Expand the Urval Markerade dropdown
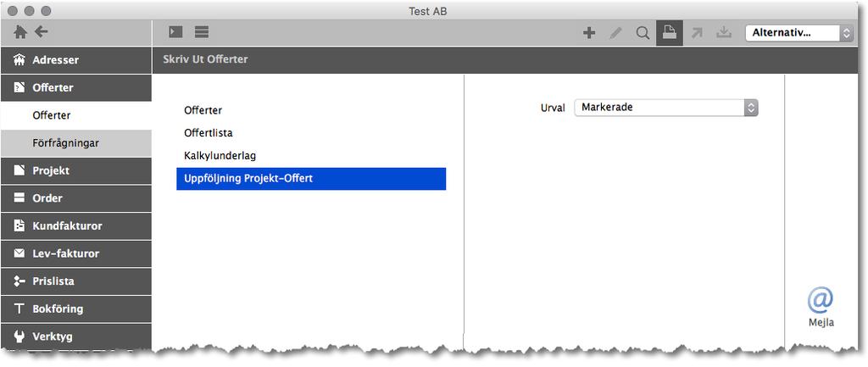The height and width of the screenshot is (367, 868). tap(666, 108)
